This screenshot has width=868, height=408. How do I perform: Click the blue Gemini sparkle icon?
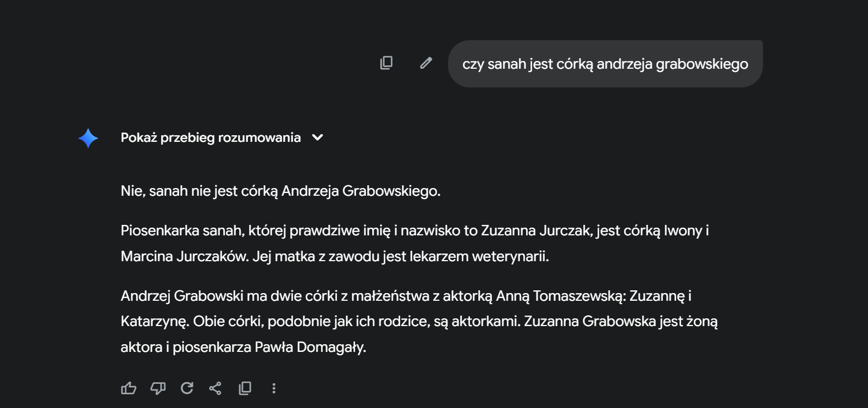(88, 138)
